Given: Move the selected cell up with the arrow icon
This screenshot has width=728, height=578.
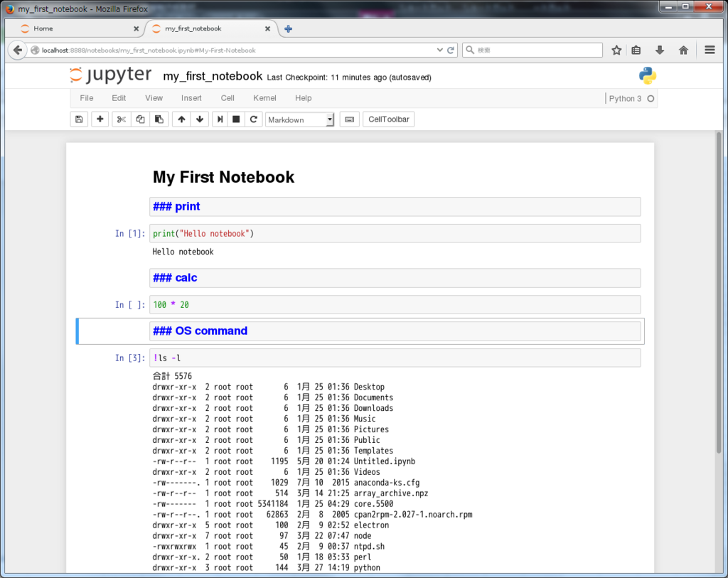Looking at the screenshot, I should point(181,119).
